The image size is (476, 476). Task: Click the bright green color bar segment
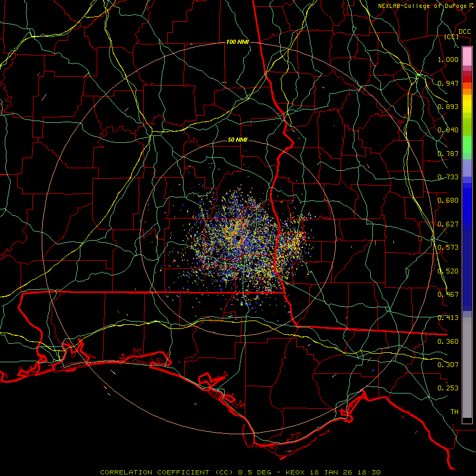click(x=467, y=144)
